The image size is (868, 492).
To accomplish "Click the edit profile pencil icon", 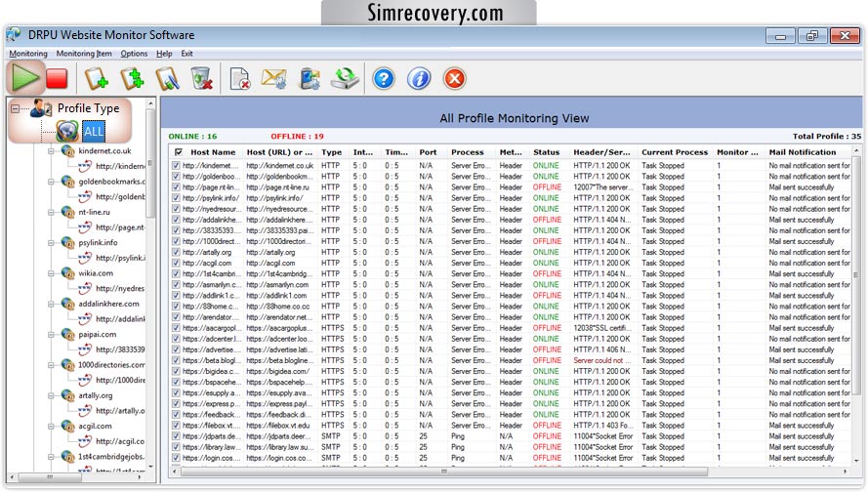I will pos(167,79).
